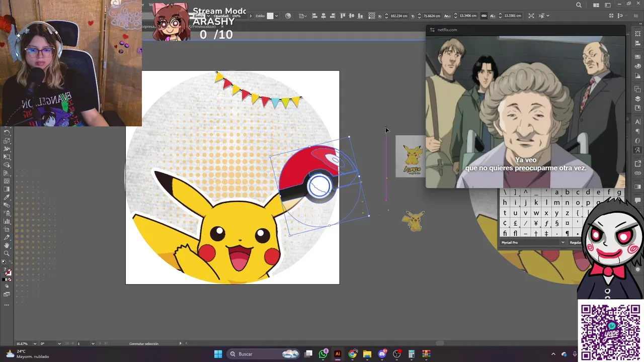Align selection to horizontal right

tap(332, 16)
